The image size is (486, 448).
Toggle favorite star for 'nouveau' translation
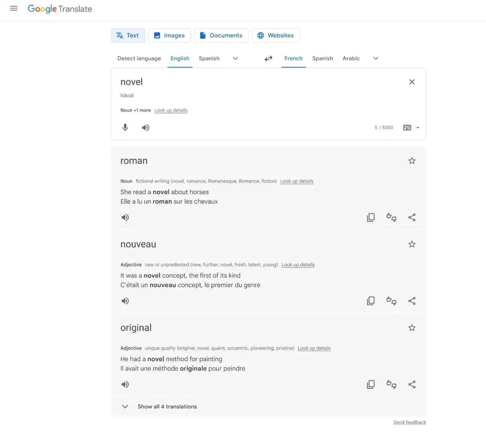pyautogui.click(x=412, y=244)
